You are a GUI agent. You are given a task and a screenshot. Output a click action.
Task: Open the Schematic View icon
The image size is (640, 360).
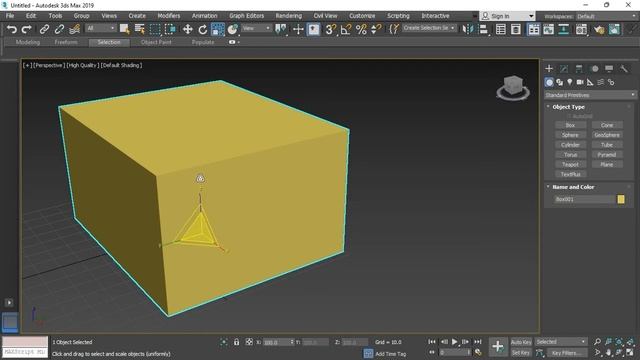564,29
